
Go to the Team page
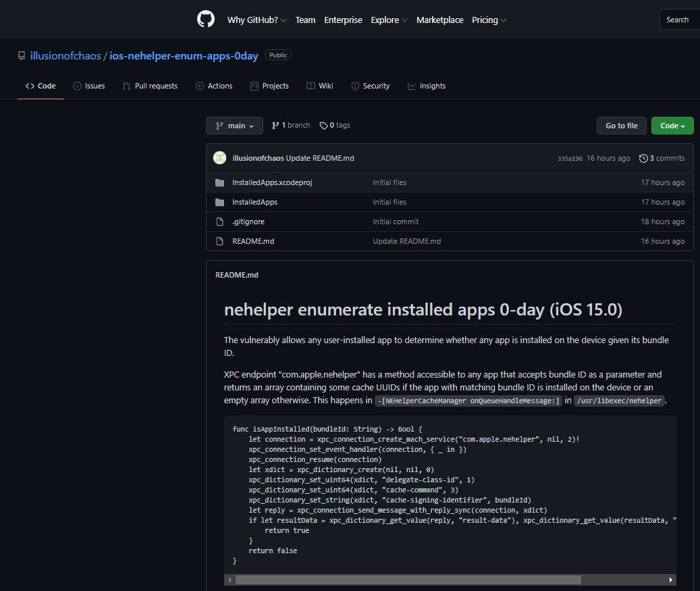(305, 20)
